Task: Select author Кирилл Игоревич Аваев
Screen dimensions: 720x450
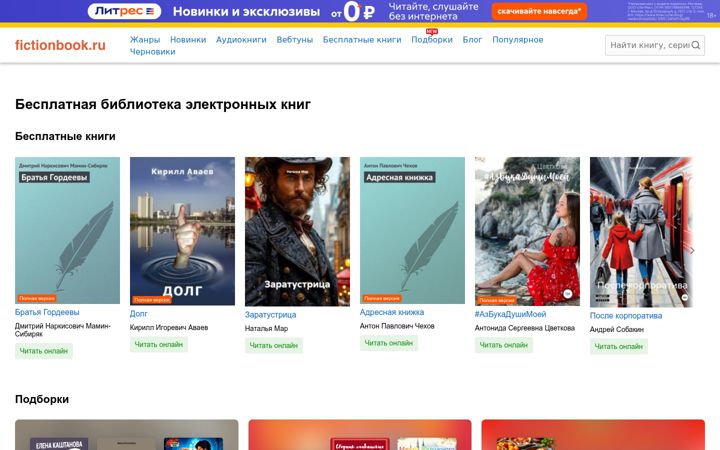Action: (169, 327)
